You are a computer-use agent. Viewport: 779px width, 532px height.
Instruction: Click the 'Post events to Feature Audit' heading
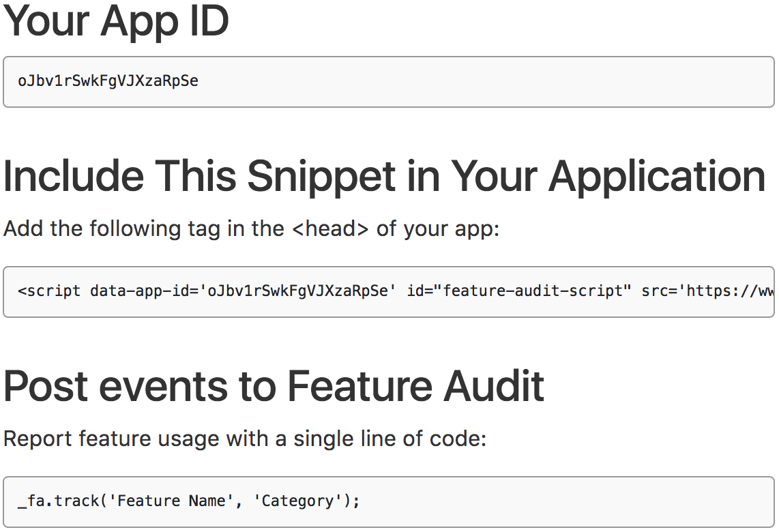coord(274,386)
